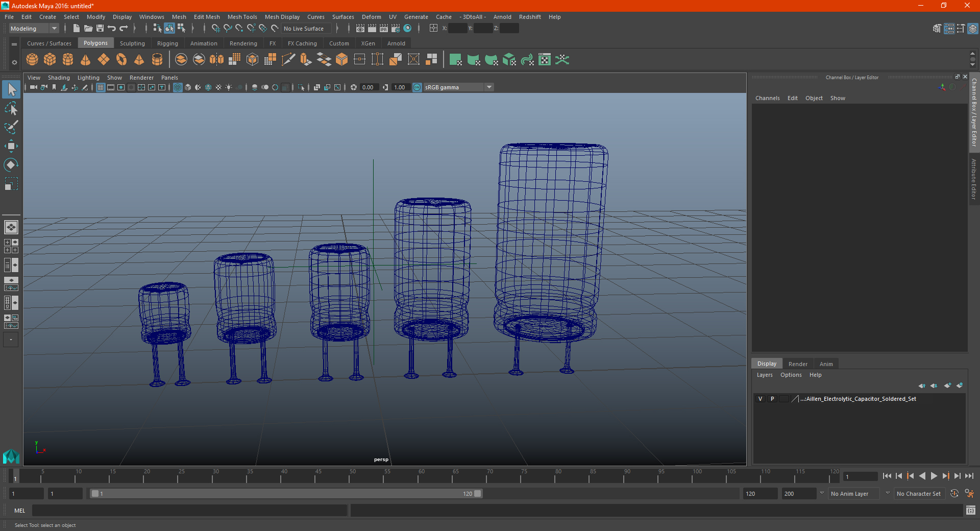Open the Script Editor icon at the bottom right
980x531 pixels.
click(x=971, y=510)
